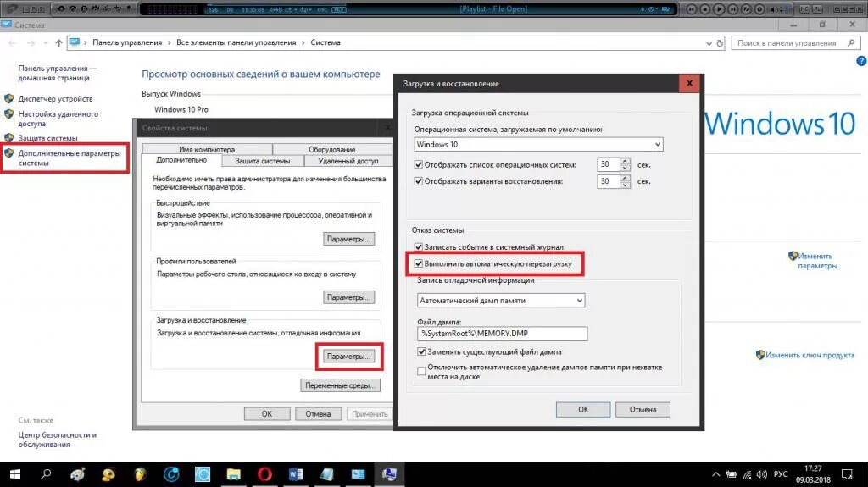The width and height of the screenshot is (868, 487).
Task: Decrease the recovery options time spinner
Action: [x=625, y=185]
